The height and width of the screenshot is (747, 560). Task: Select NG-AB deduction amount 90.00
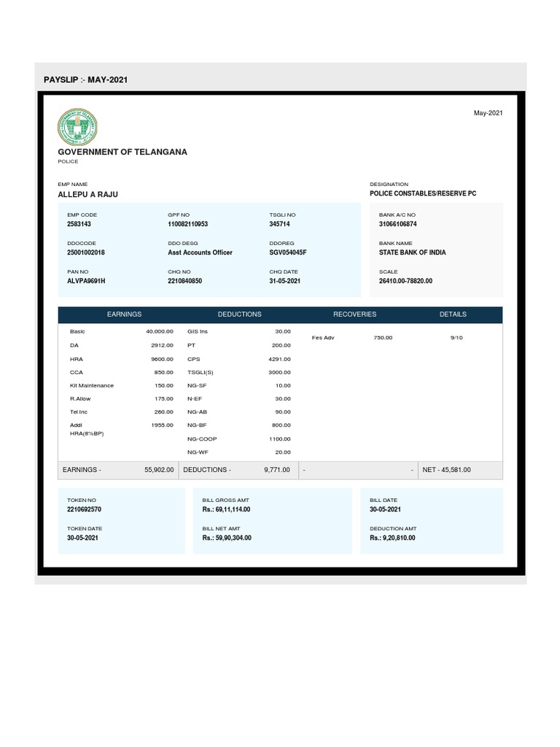[283, 412]
